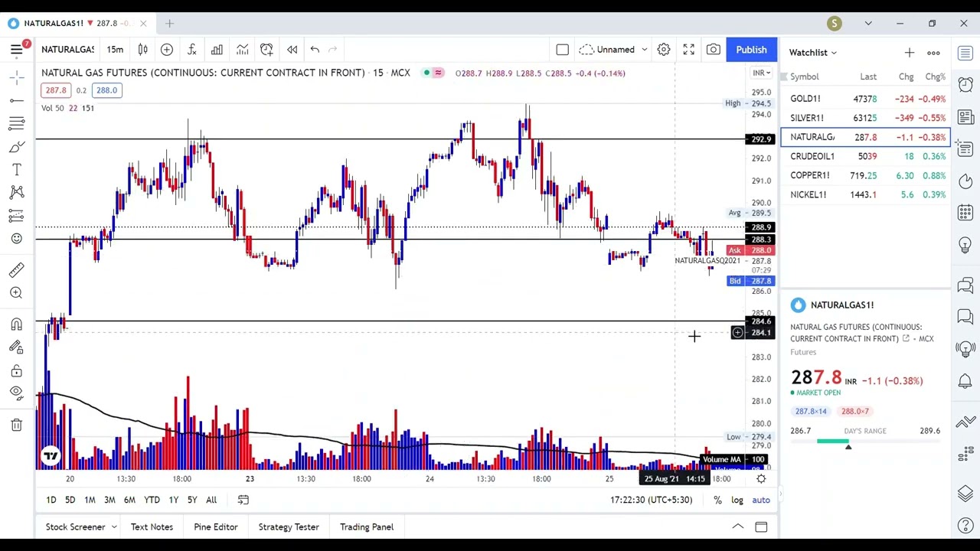The height and width of the screenshot is (551, 980).
Task: Click the compare or add symbol icon
Action: point(167,50)
